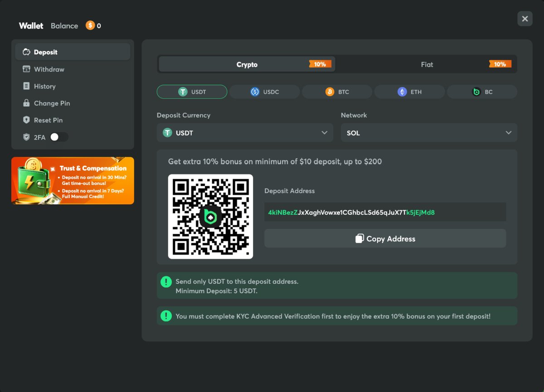The width and height of the screenshot is (544, 392).
Task: Click the Deposit piggy bank icon
Action: (26, 52)
